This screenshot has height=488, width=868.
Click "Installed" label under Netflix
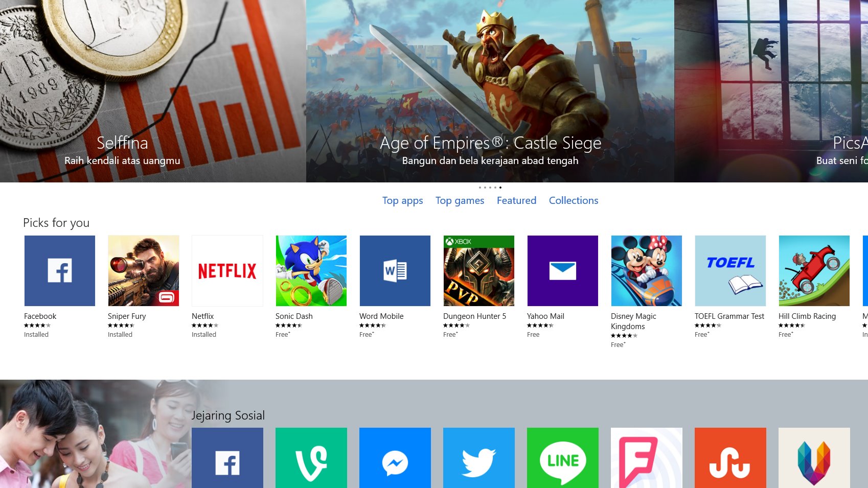click(x=204, y=335)
